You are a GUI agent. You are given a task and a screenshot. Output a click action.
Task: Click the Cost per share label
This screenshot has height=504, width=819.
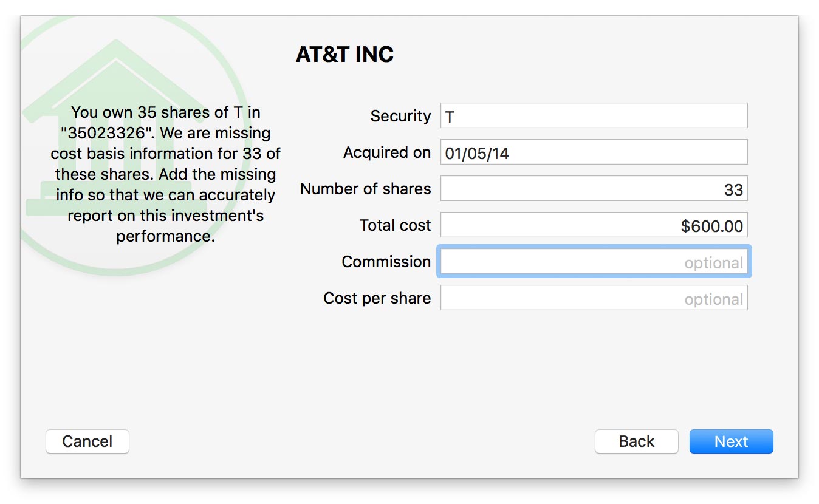[377, 298]
